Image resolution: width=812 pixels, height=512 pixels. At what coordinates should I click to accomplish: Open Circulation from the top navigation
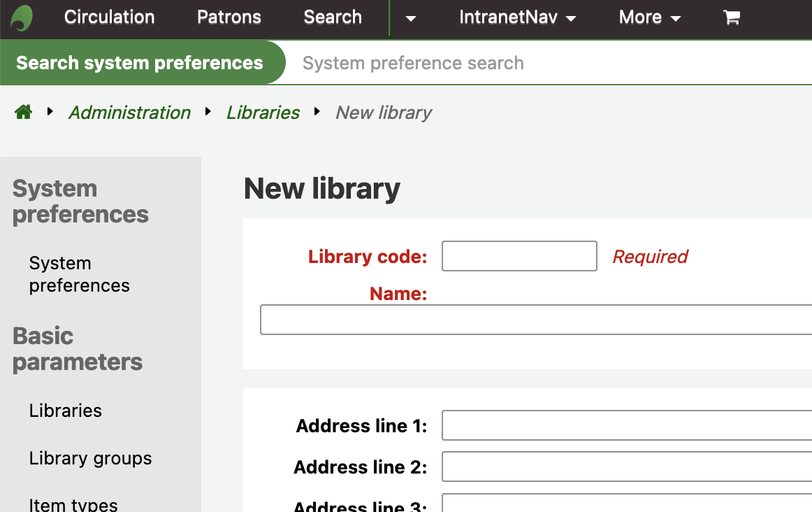pos(109,17)
